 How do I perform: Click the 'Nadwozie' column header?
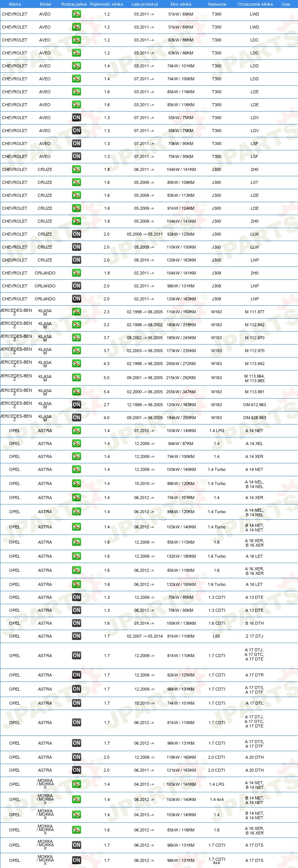coord(217,4)
